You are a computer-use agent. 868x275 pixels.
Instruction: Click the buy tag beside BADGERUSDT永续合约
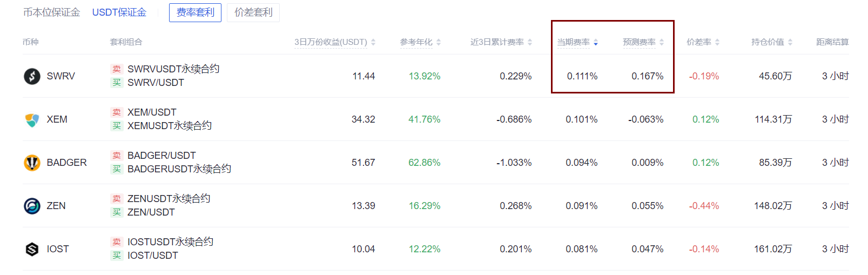point(117,169)
